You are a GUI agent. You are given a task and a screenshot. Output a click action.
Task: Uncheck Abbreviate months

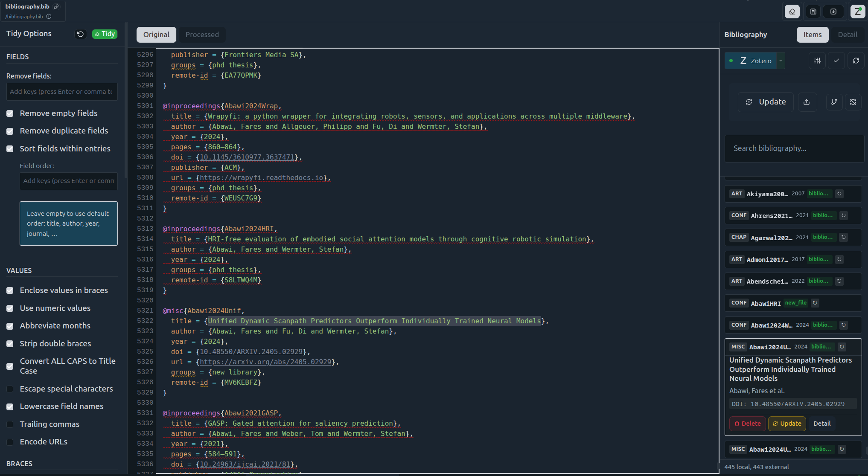(10, 326)
